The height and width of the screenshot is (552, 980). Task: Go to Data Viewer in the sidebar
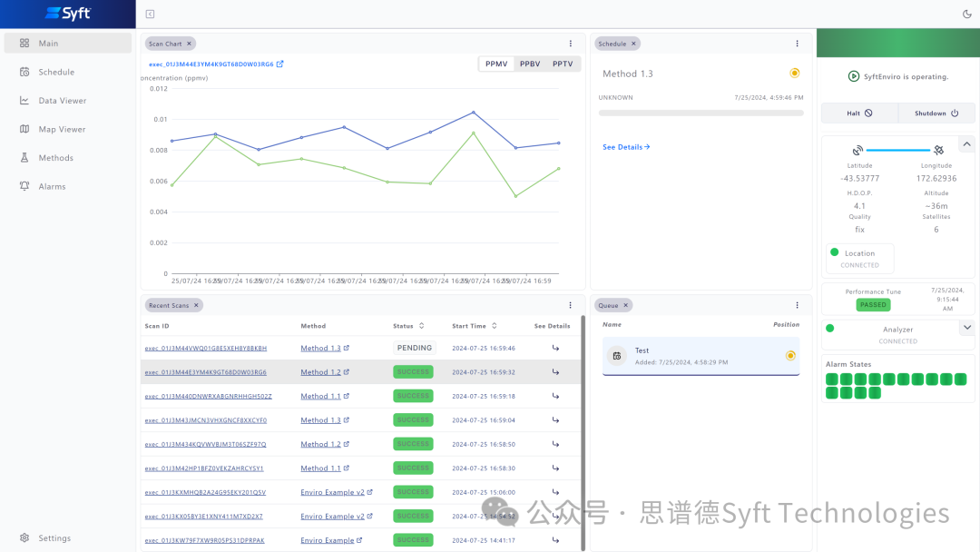tap(67, 101)
